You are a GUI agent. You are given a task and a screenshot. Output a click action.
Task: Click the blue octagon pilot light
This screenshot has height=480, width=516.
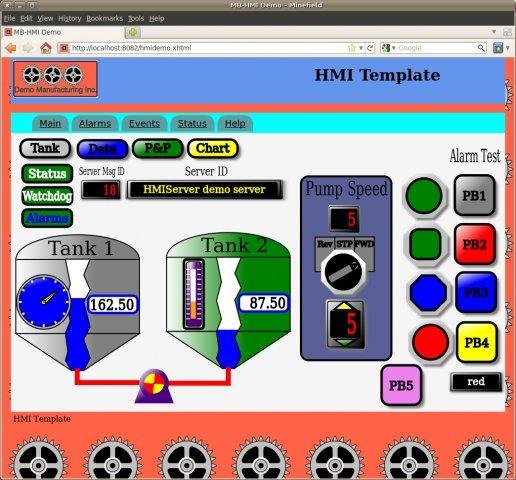pyautogui.click(x=428, y=292)
